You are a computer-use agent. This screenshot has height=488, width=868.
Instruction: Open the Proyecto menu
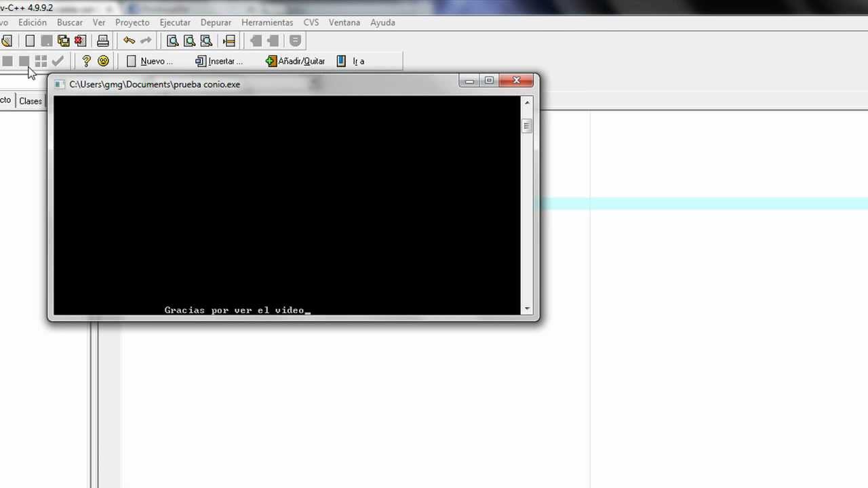coord(132,22)
